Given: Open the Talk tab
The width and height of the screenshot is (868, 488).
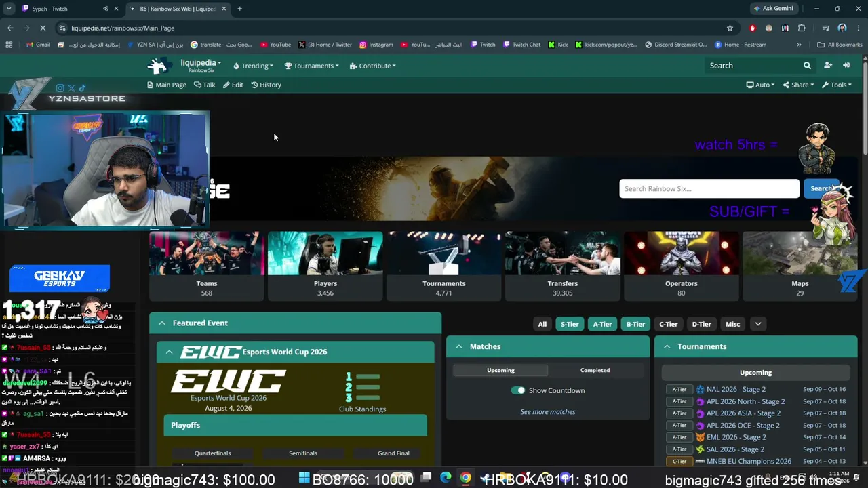Looking at the screenshot, I should tap(204, 85).
